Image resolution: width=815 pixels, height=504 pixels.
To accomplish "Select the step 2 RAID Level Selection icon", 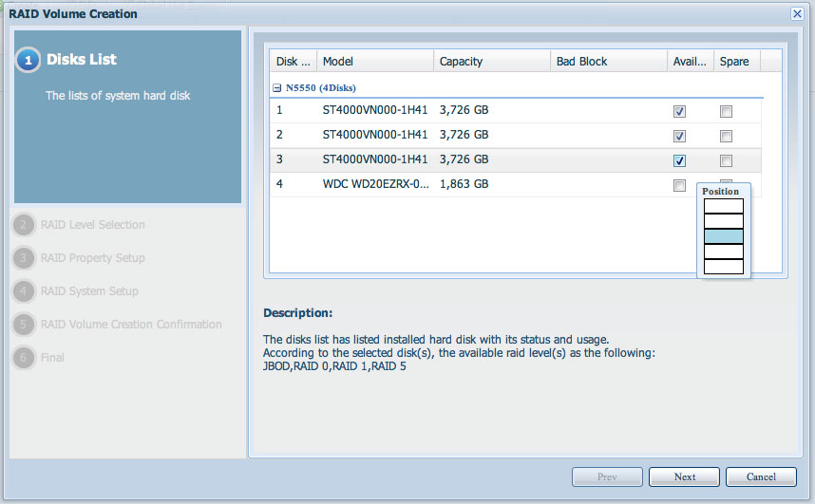I will 25,225.
